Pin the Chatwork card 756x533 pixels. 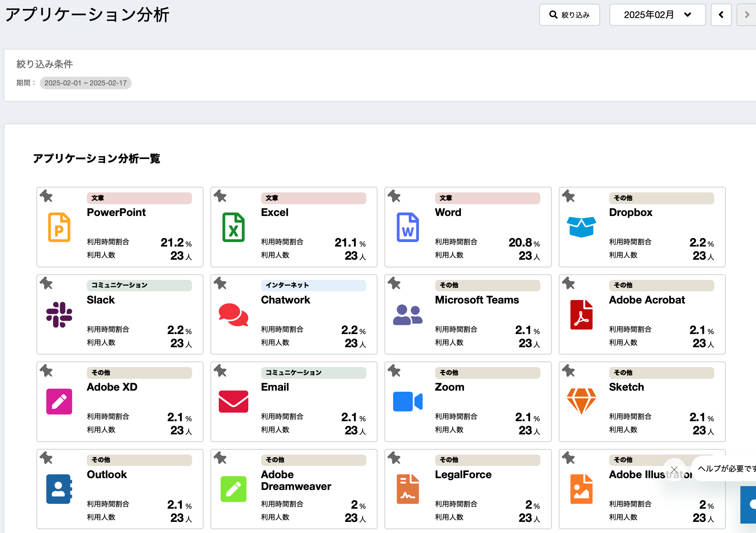tap(220, 283)
